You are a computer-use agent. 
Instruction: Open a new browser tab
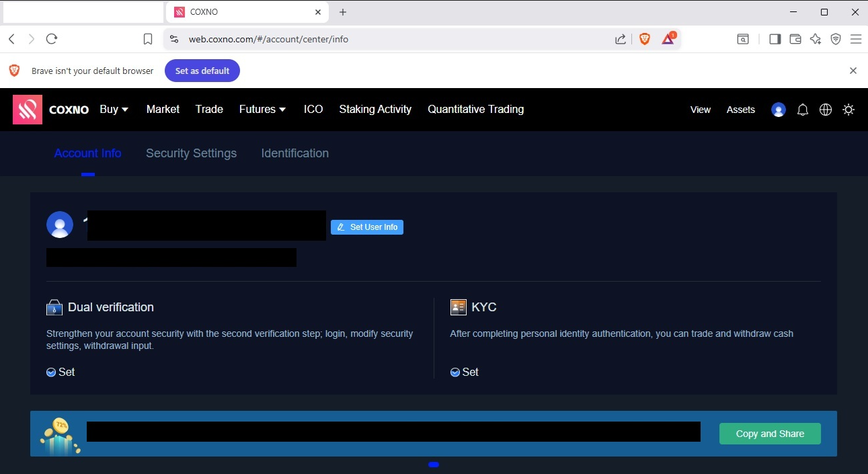click(343, 12)
